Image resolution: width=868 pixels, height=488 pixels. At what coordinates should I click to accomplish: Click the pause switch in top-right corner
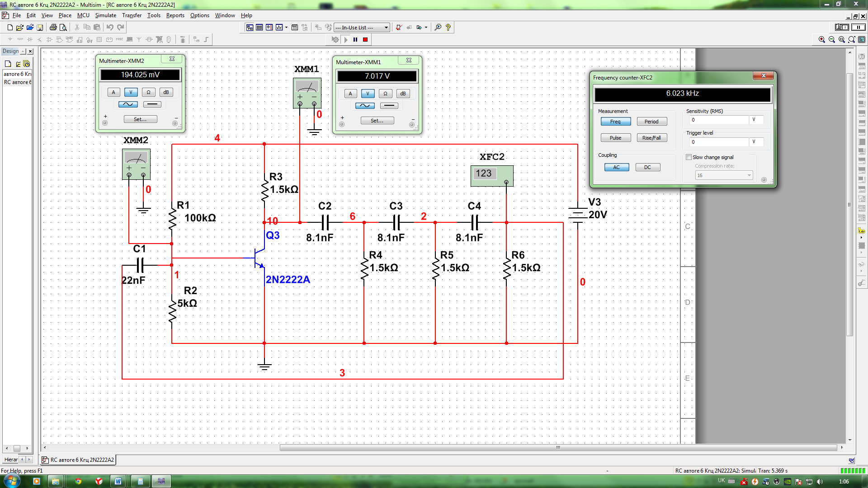pos(858,28)
